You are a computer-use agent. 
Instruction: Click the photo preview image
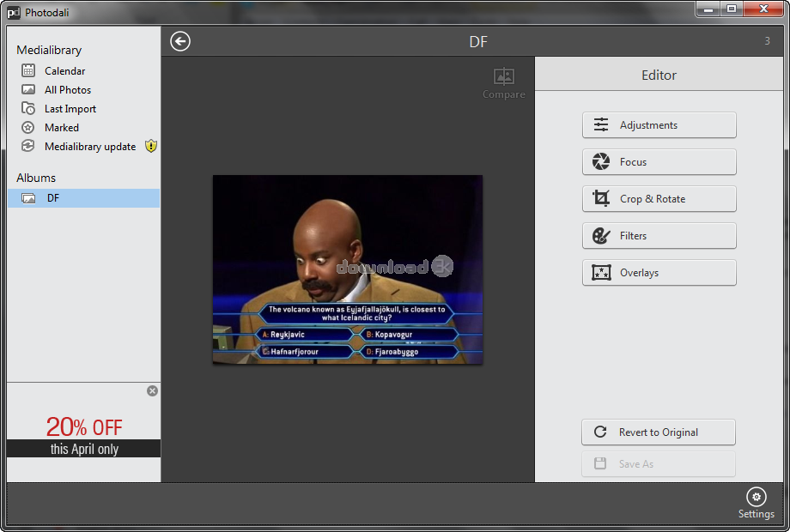[348, 269]
